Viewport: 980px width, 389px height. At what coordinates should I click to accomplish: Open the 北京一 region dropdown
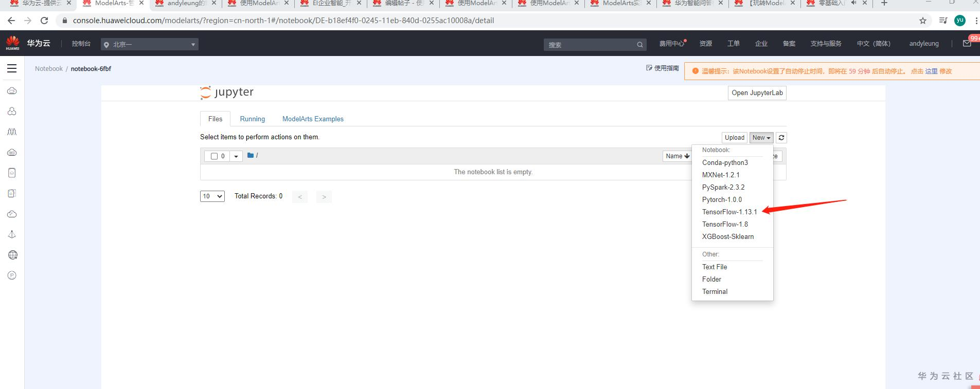[x=150, y=44]
